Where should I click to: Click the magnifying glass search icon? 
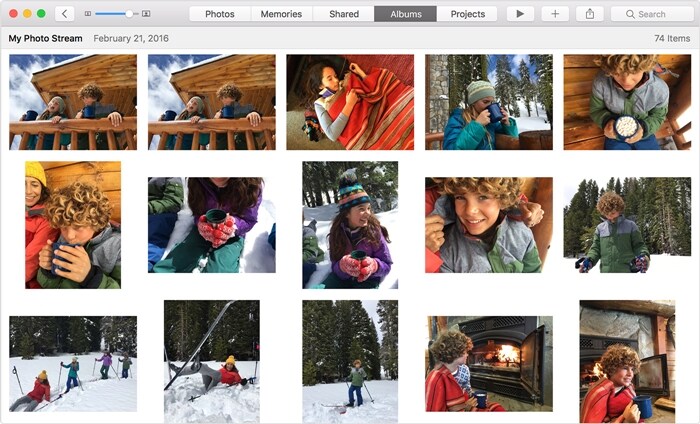[x=630, y=14]
